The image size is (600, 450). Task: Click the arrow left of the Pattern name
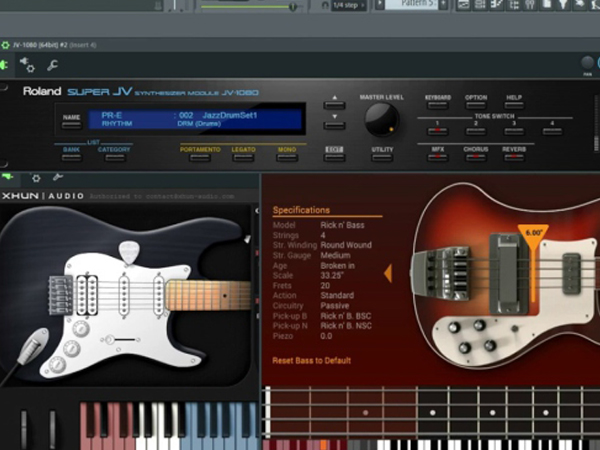click(x=379, y=4)
